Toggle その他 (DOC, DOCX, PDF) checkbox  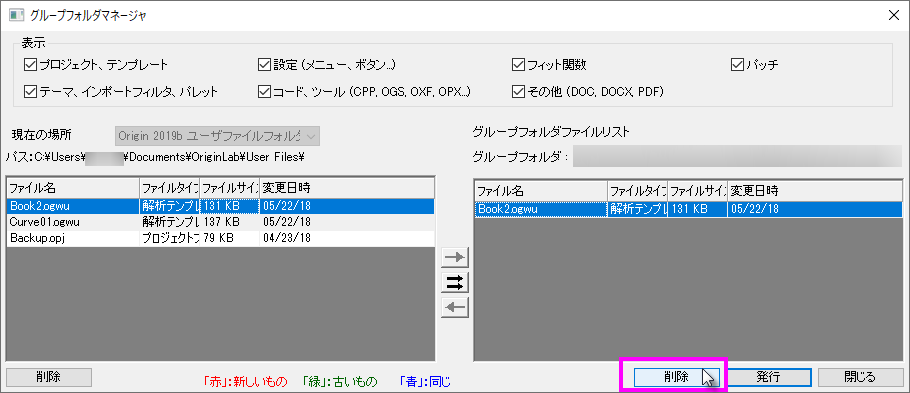coord(519,91)
